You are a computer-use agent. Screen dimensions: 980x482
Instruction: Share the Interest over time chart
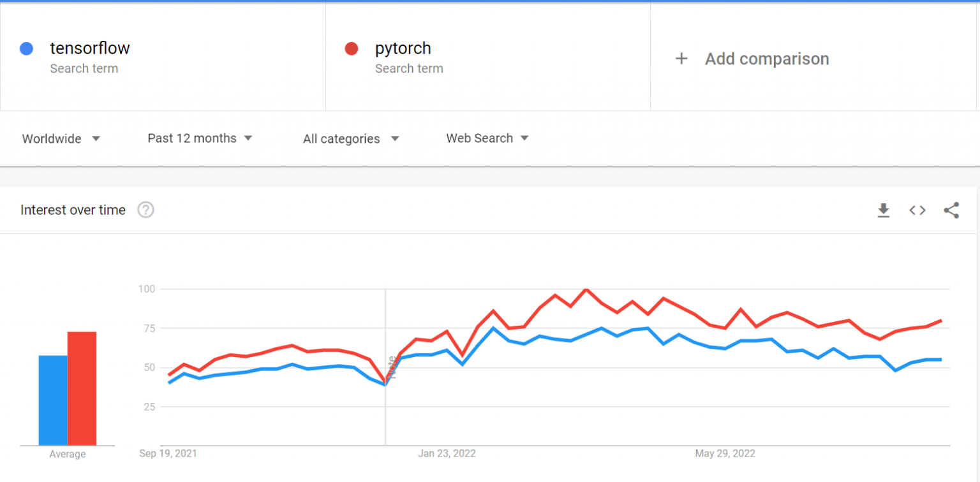(951, 210)
